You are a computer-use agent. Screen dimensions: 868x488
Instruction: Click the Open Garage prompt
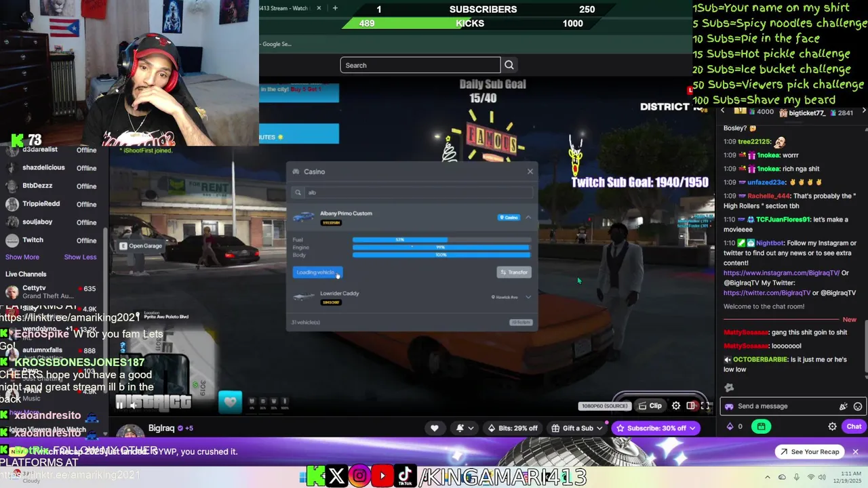tap(141, 246)
